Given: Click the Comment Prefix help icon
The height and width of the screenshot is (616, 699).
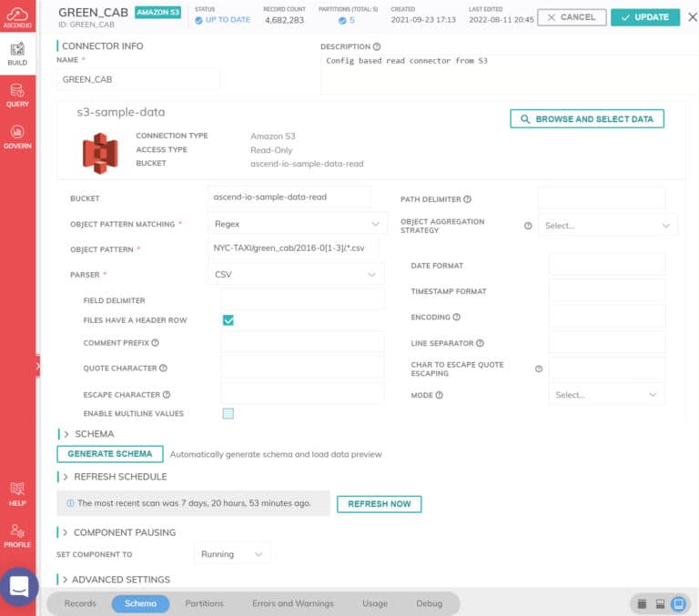Looking at the screenshot, I should pos(155,343).
